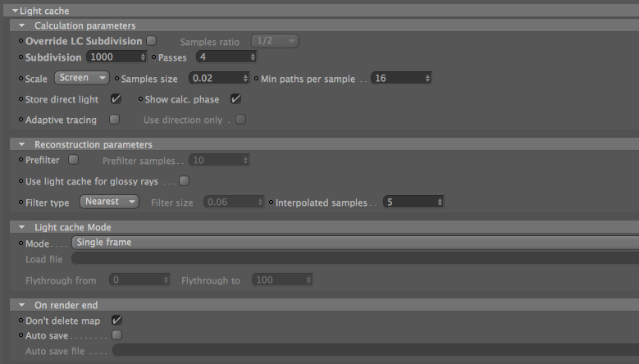This screenshot has width=639, height=364.
Task: Open the Scale dropdown set to Screen
Action: click(x=82, y=78)
